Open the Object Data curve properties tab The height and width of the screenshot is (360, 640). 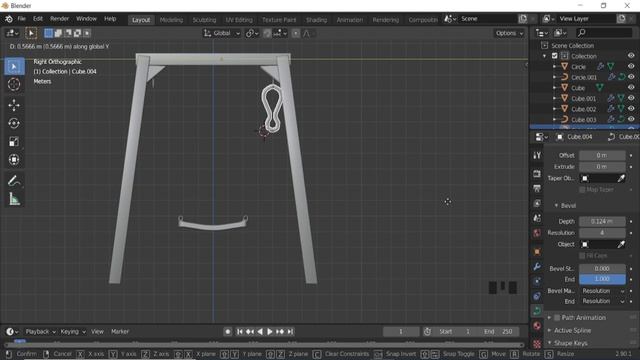coord(537,311)
